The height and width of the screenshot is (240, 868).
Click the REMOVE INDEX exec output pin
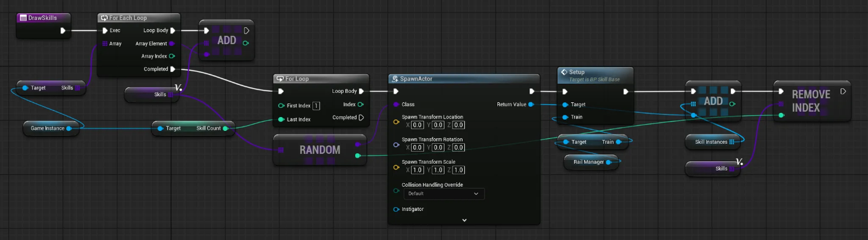tap(843, 92)
